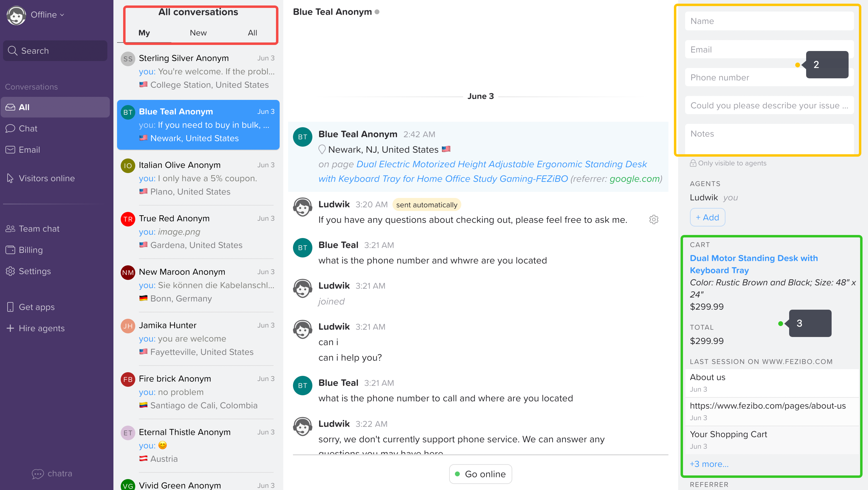Switch to the New conversations tab
Image resolution: width=868 pixels, height=490 pixels.
198,33
